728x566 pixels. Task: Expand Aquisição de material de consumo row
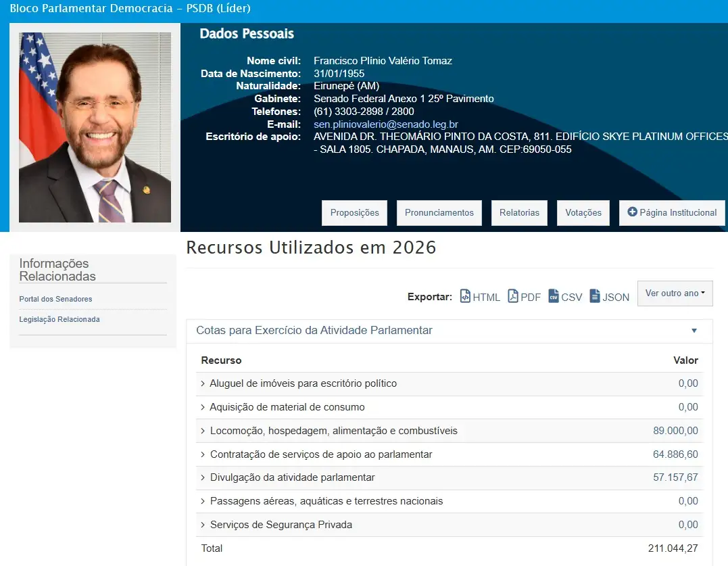pyautogui.click(x=202, y=407)
